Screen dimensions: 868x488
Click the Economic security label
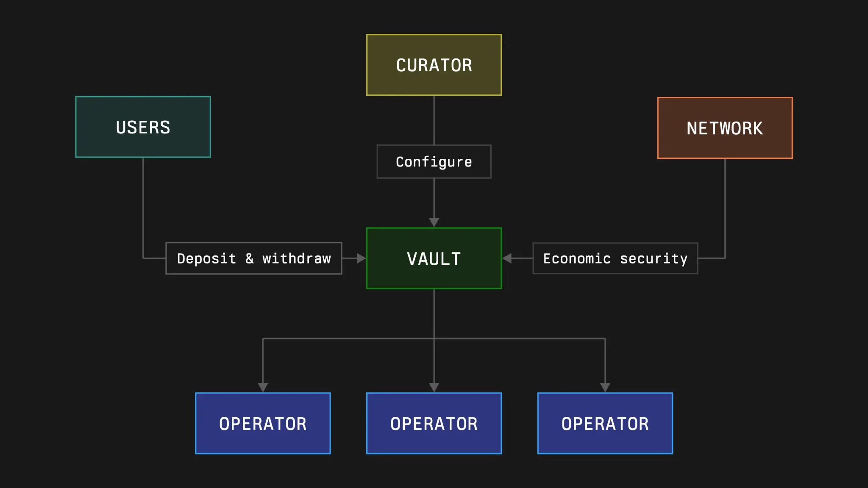[x=615, y=258]
